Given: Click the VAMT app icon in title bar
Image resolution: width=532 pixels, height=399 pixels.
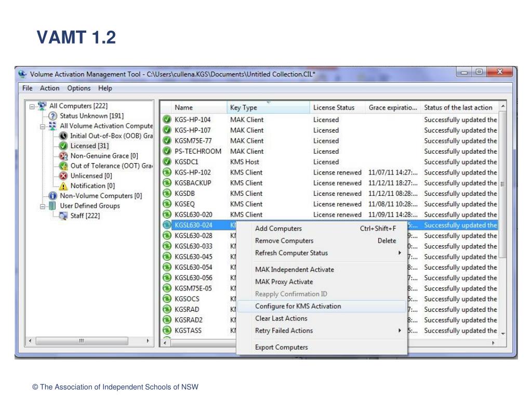Looking at the screenshot, I should pyautogui.click(x=23, y=74).
